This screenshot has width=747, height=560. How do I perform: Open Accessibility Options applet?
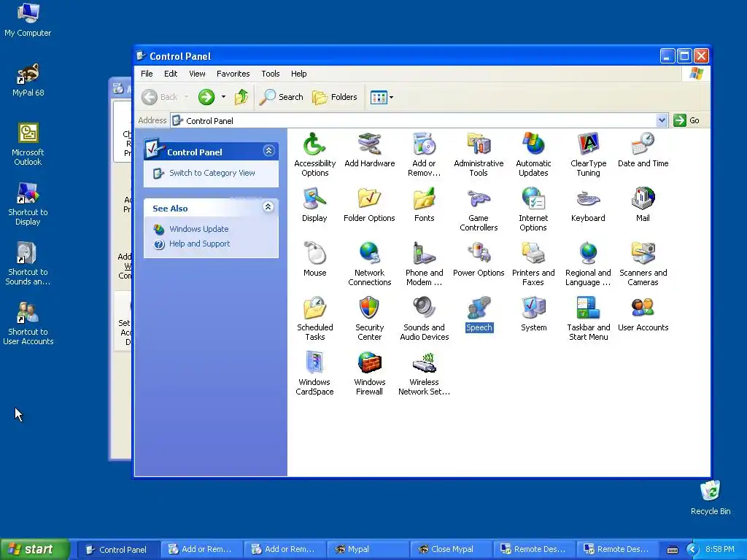click(x=314, y=155)
